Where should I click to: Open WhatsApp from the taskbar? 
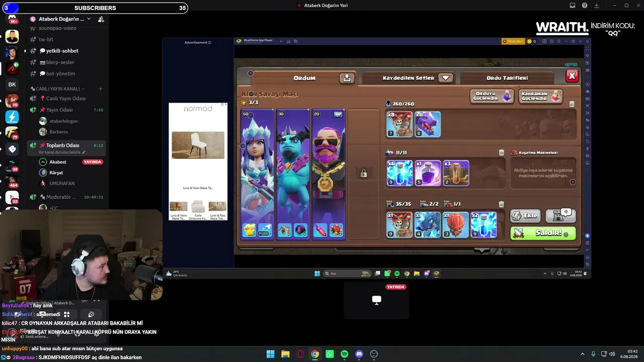330,354
